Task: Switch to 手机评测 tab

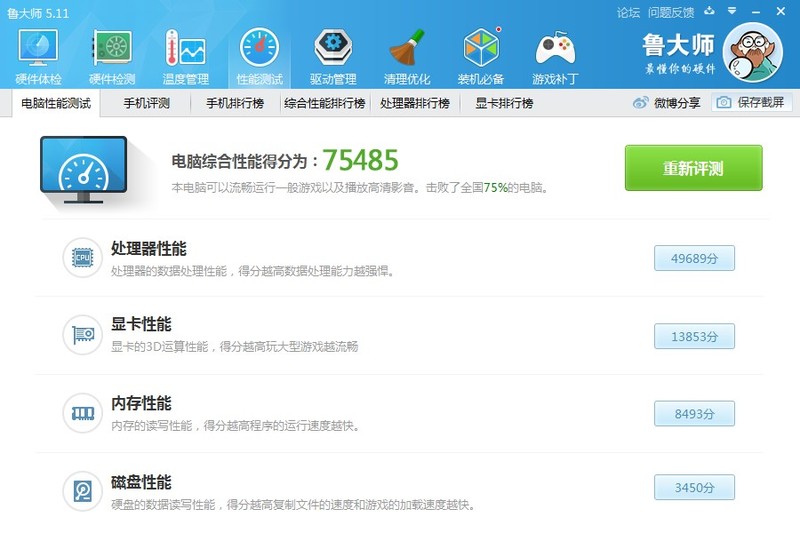Action: 146,104
